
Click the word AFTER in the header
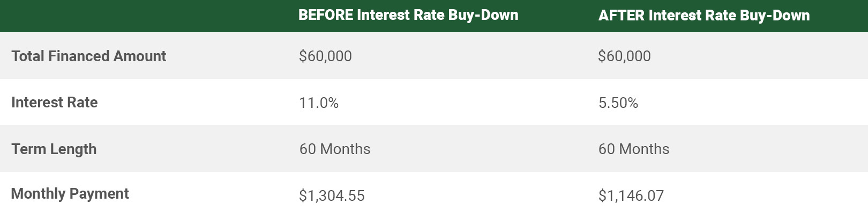pyautogui.click(x=622, y=15)
